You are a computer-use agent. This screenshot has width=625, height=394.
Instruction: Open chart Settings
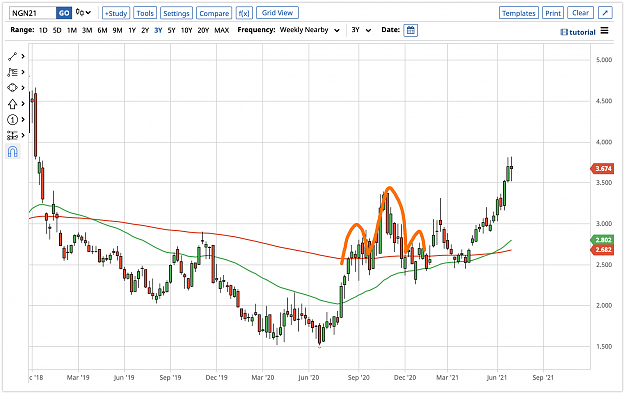pyautogui.click(x=176, y=13)
